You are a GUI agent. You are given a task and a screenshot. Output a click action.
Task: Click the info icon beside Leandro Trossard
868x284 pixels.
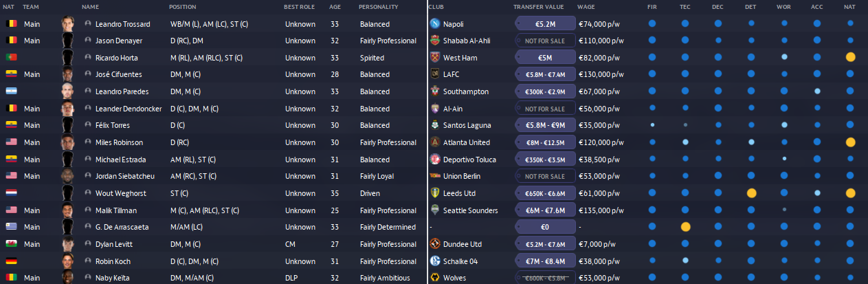(x=88, y=23)
